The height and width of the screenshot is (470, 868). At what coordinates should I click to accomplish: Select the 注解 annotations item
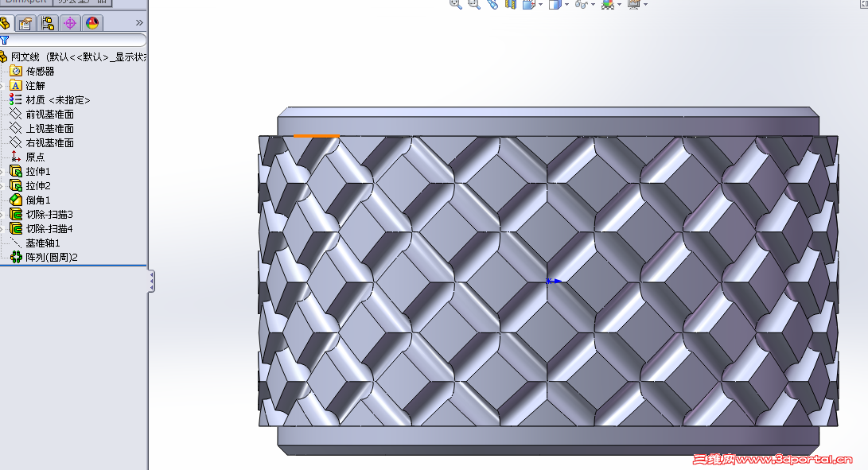point(35,85)
